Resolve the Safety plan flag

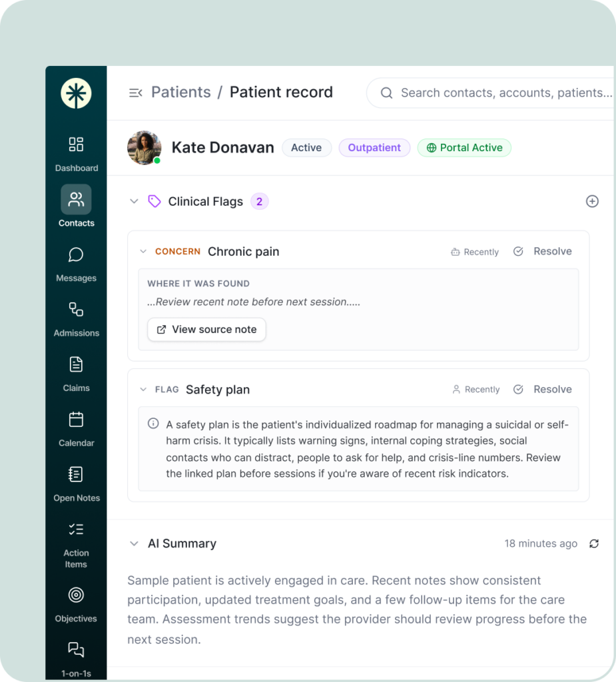click(x=543, y=389)
